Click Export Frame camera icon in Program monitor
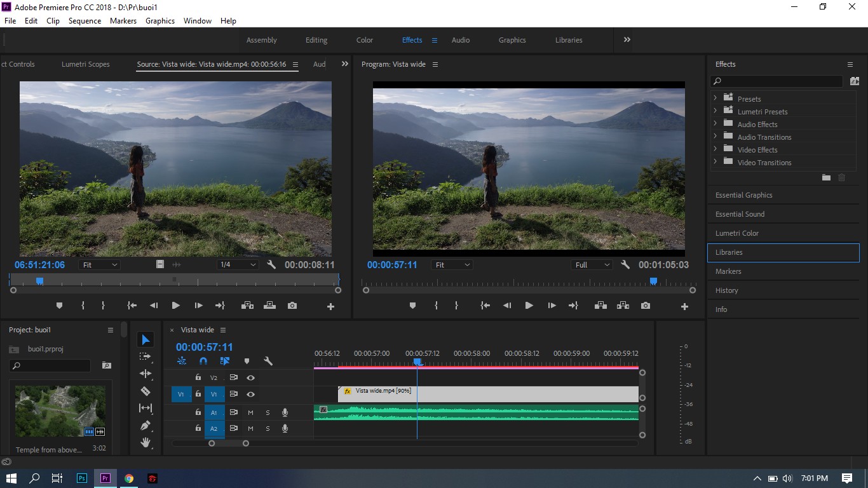This screenshot has height=488, width=868. pos(646,306)
